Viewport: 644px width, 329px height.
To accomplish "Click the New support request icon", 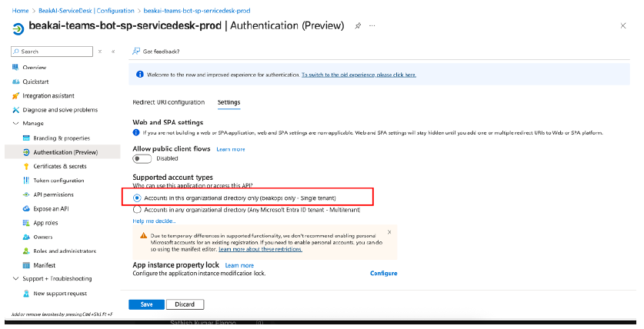I will pyautogui.click(x=26, y=294).
